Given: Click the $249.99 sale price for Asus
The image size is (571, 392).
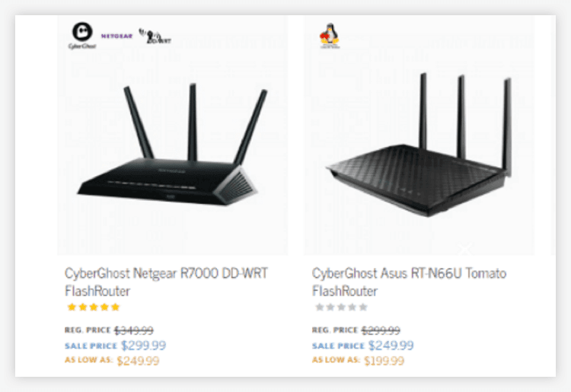Looking at the screenshot, I should (391, 345).
